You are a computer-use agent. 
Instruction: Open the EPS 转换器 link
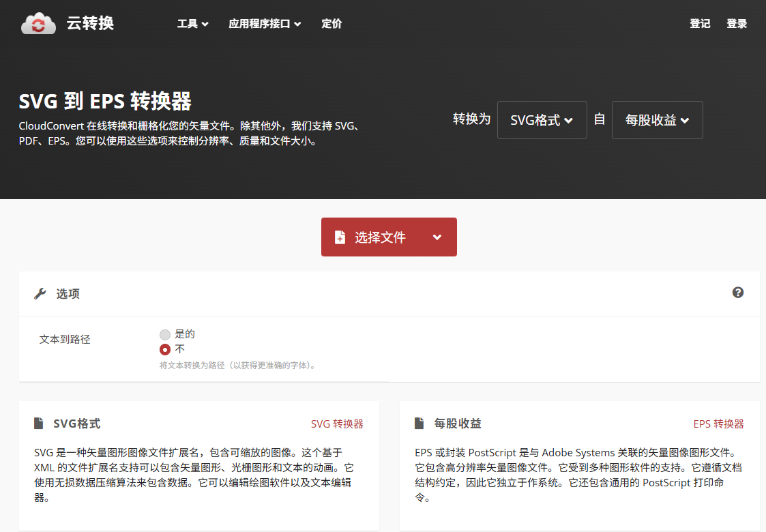[x=718, y=424]
